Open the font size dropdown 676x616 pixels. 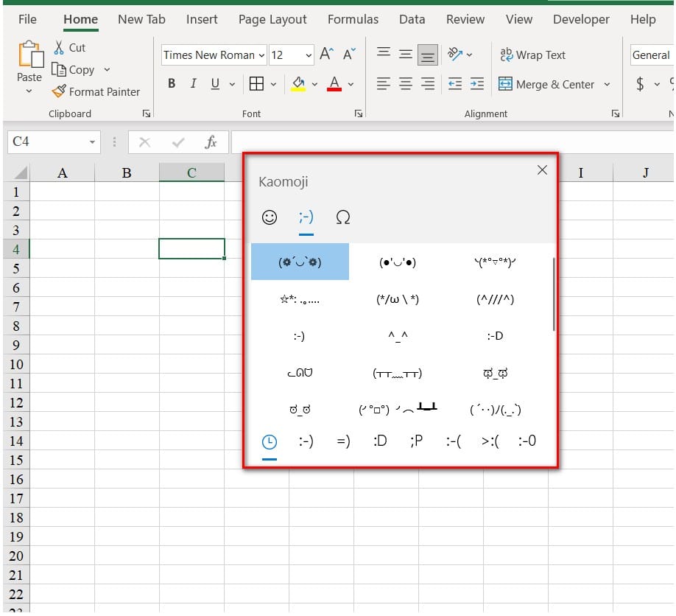tap(309, 55)
